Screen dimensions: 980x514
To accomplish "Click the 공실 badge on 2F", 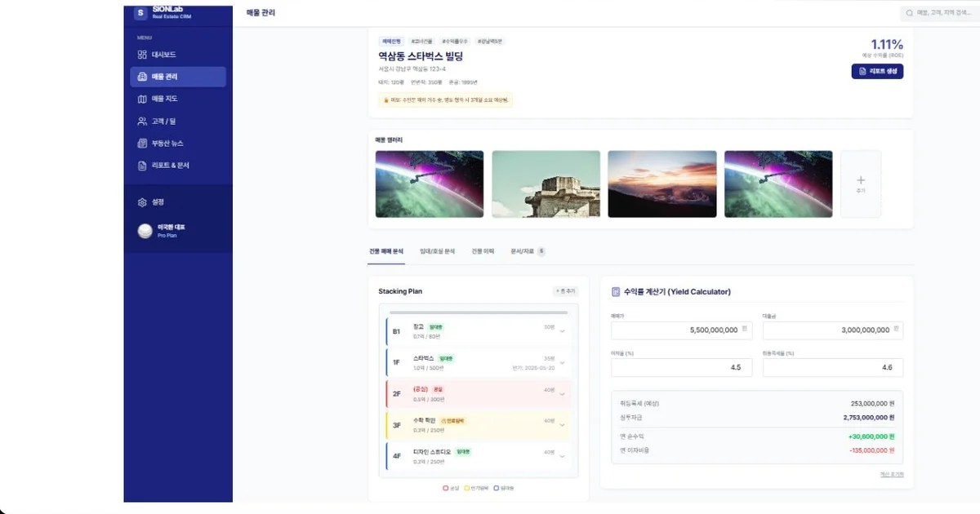I will 438,389.
